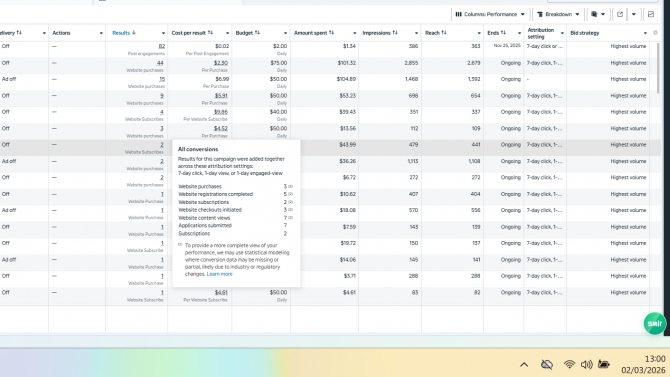
Task: Click the info icon beside Website purchases count
Action: 291,186
